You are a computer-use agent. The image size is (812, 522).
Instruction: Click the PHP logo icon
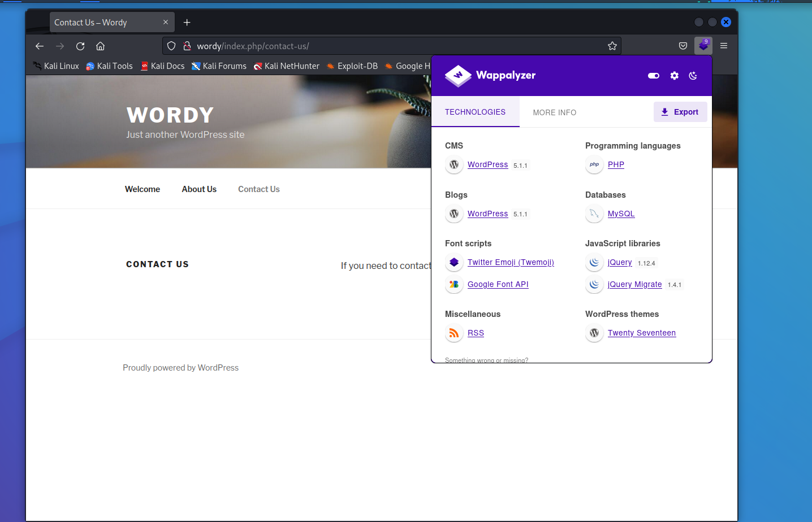point(594,164)
